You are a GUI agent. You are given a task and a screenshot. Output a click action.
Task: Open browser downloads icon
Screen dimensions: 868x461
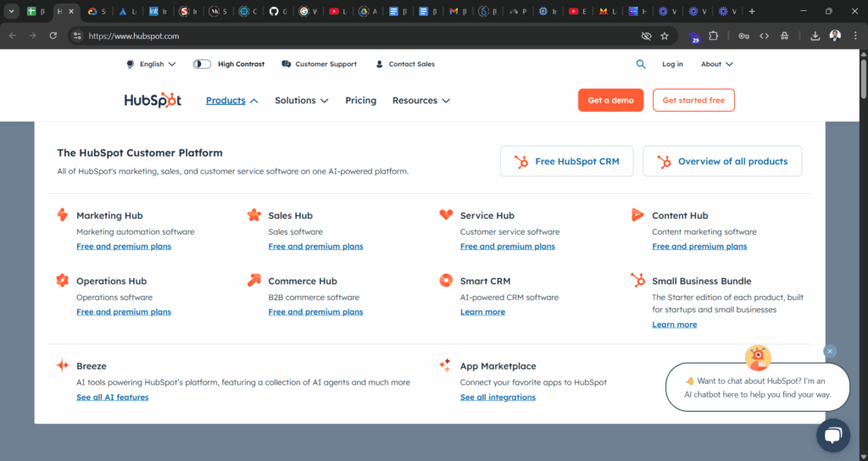tap(815, 36)
